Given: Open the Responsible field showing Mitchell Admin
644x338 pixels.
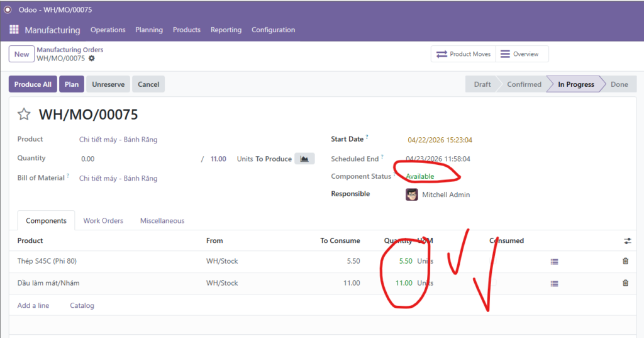Looking at the screenshot, I should tap(445, 194).
